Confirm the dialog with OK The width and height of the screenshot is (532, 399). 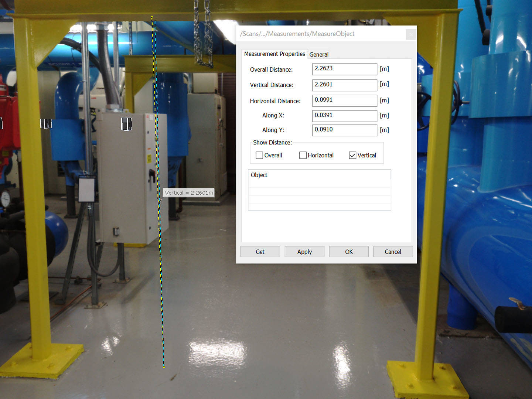tap(349, 252)
